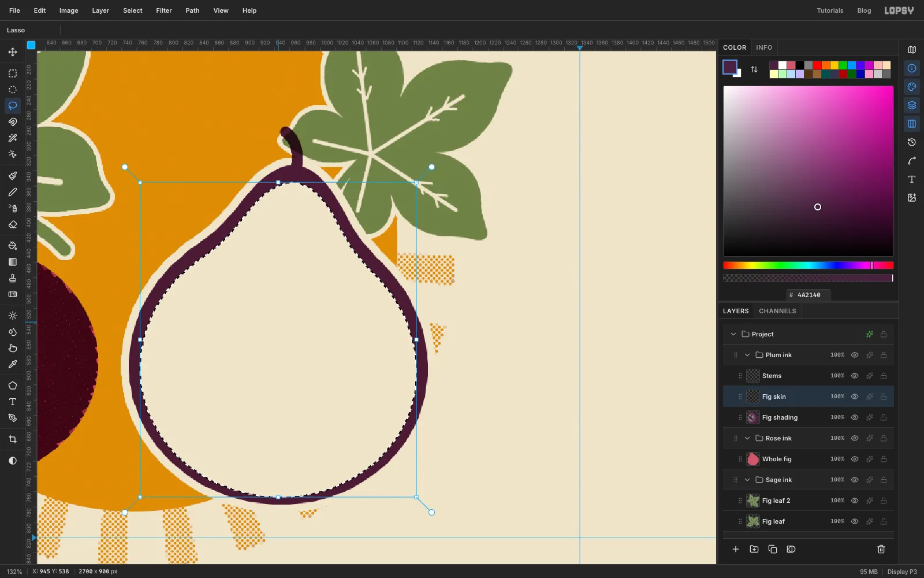Open the Tutorials link
Viewport: 924px width, 578px height.
point(830,10)
